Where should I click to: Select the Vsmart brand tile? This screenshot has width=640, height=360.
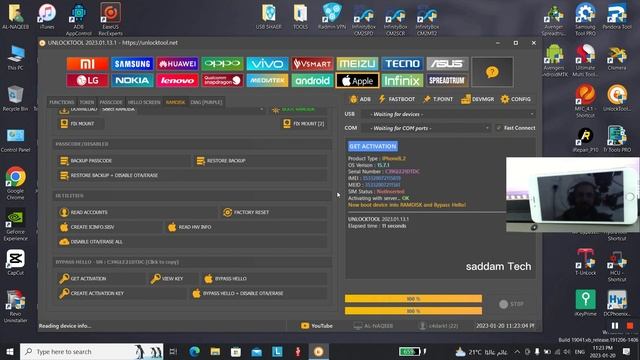pos(312,64)
